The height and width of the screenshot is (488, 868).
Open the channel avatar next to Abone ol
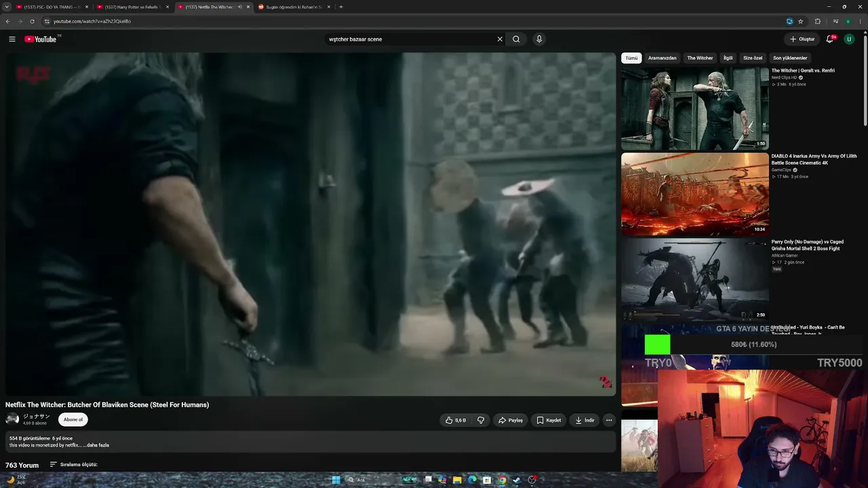pyautogui.click(x=12, y=420)
